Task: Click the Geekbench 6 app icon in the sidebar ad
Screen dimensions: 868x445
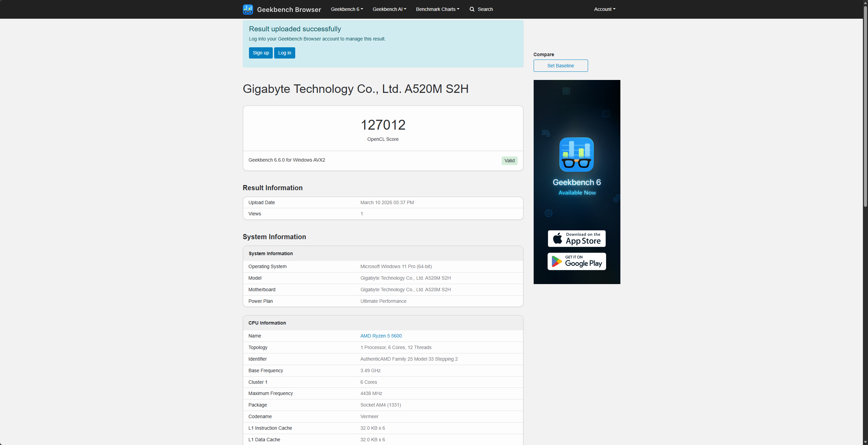Action: [576, 154]
